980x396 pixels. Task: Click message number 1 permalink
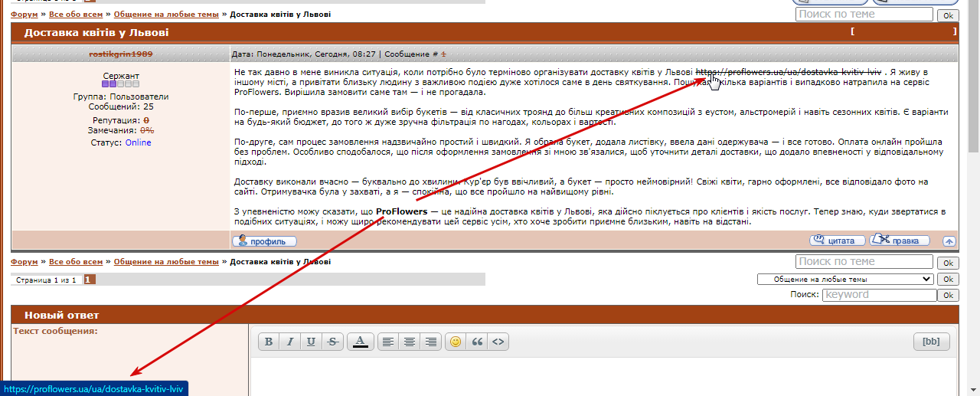[x=443, y=54]
